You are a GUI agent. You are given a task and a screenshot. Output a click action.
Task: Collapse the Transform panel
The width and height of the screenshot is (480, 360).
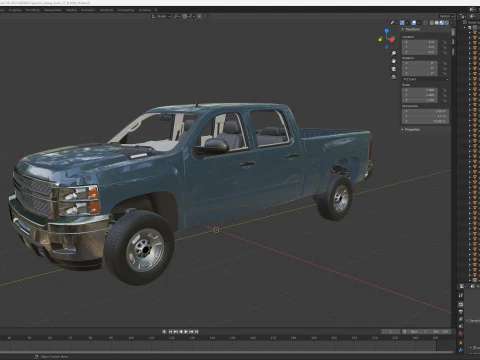(x=411, y=29)
